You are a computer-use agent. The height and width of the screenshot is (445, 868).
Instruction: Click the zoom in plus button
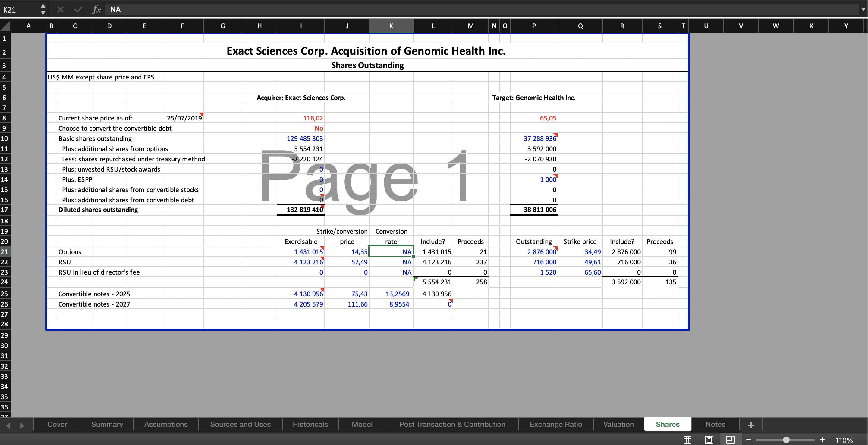pyautogui.click(x=822, y=440)
